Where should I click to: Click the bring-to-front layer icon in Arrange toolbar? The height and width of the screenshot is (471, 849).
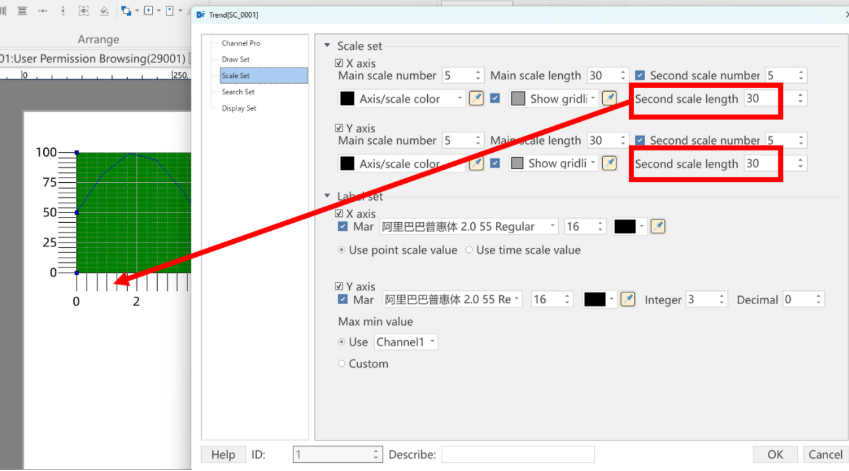pos(126,10)
